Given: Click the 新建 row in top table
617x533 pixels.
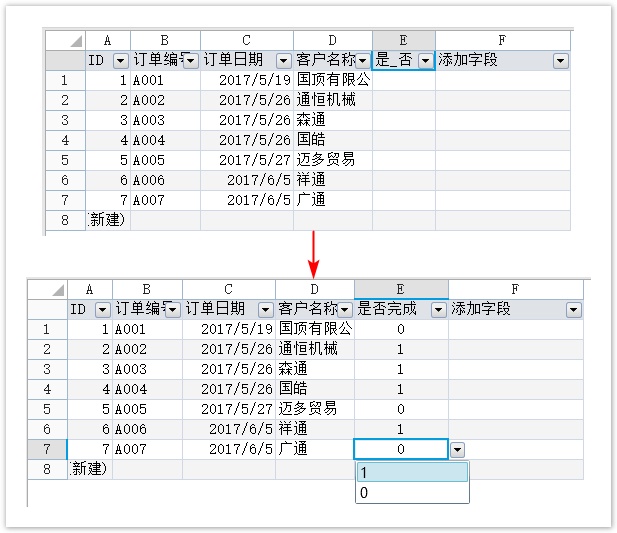Looking at the screenshot, I should [x=107, y=220].
